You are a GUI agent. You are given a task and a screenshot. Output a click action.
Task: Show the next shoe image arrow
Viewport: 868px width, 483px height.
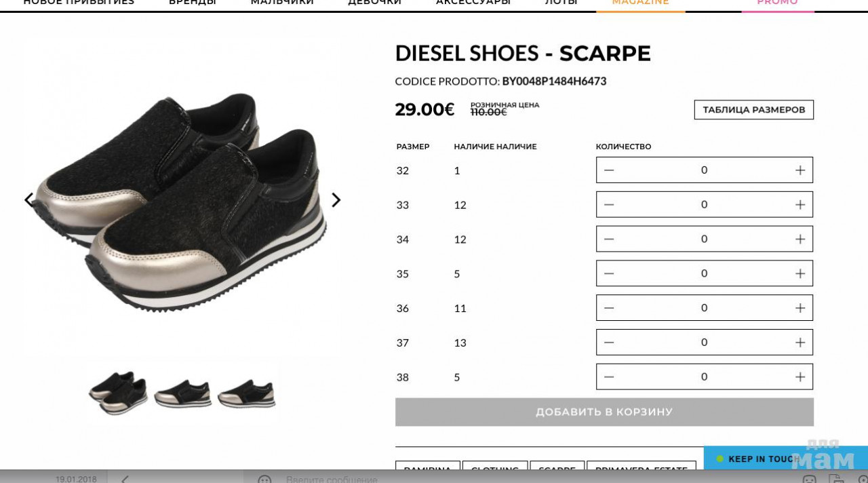(x=336, y=200)
